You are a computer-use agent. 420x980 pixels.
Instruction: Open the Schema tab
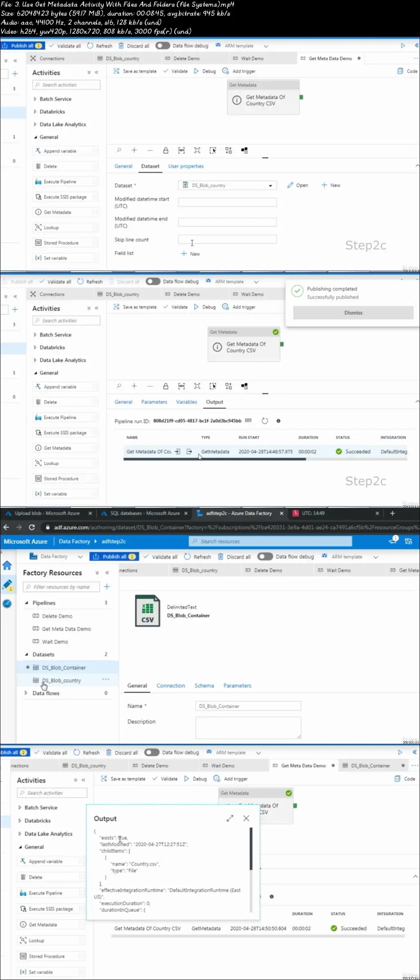tap(204, 686)
